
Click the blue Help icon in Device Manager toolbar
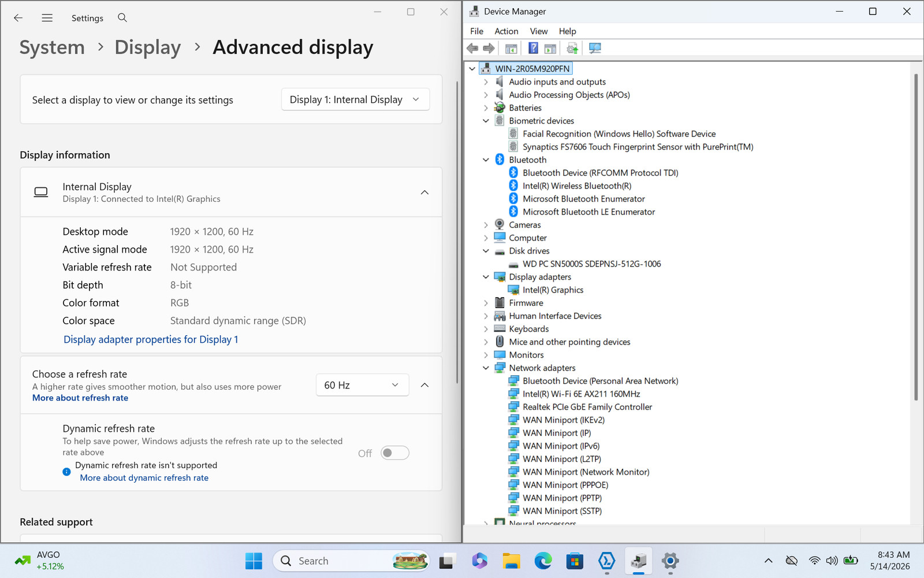(533, 49)
